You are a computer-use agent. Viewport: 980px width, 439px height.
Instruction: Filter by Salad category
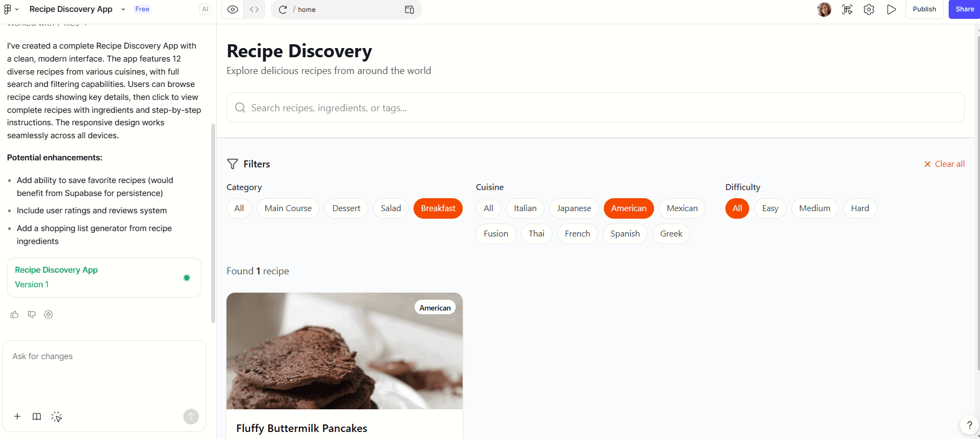[391, 208]
